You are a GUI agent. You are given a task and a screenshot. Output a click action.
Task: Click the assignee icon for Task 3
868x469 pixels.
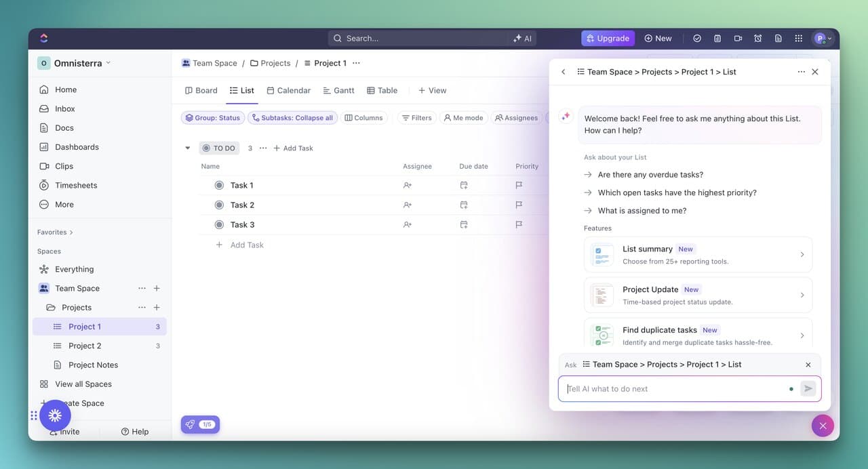(x=408, y=224)
